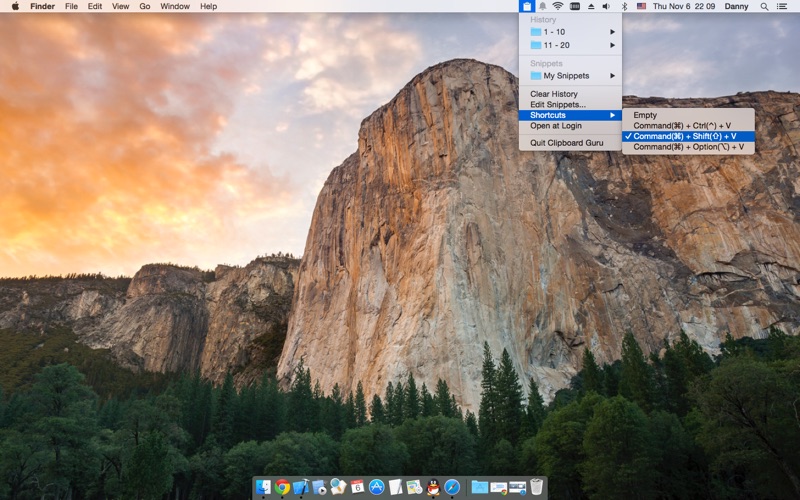Click the Clipboard Guru menu bar icon
This screenshot has width=800, height=500.
click(527, 6)
